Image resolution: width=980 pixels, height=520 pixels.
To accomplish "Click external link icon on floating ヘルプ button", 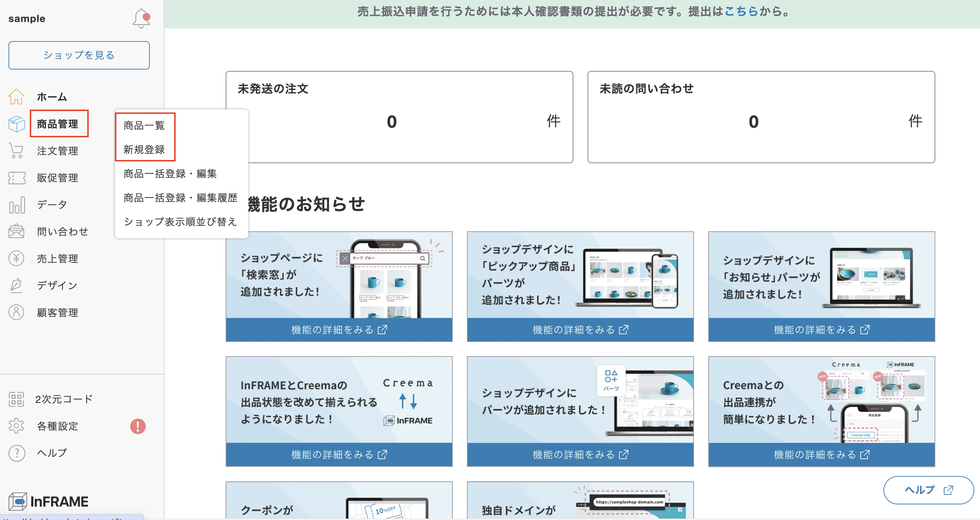I will coord(948,490).
